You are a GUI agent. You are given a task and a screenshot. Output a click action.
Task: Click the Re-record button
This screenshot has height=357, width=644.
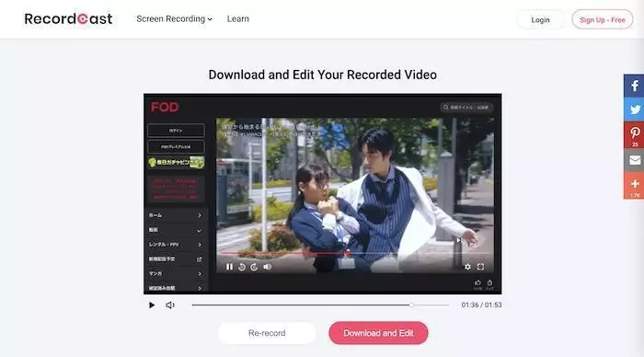point(267,333)
